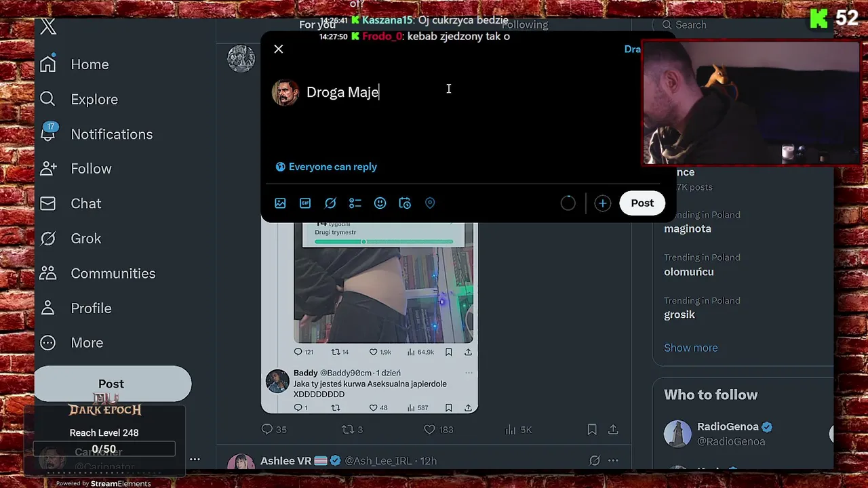The height and width of the screenshot is (488, 868).
Task: Open the Home menu label
Action: pyautogui.click(x=90, y=64)
